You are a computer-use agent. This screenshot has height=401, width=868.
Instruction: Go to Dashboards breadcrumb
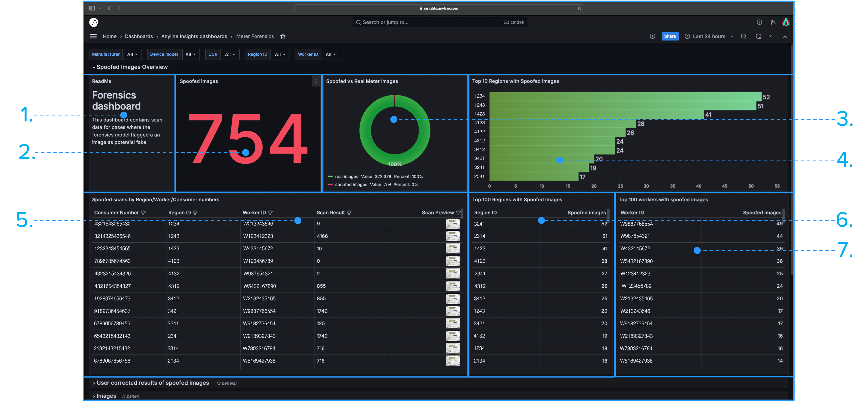coord(139,36)
